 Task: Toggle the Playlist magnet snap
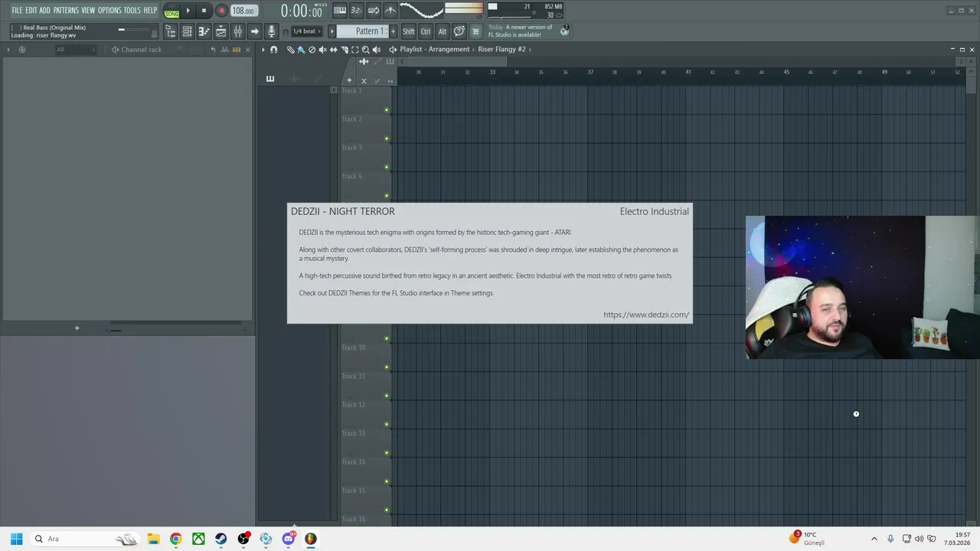click(273, 49)
